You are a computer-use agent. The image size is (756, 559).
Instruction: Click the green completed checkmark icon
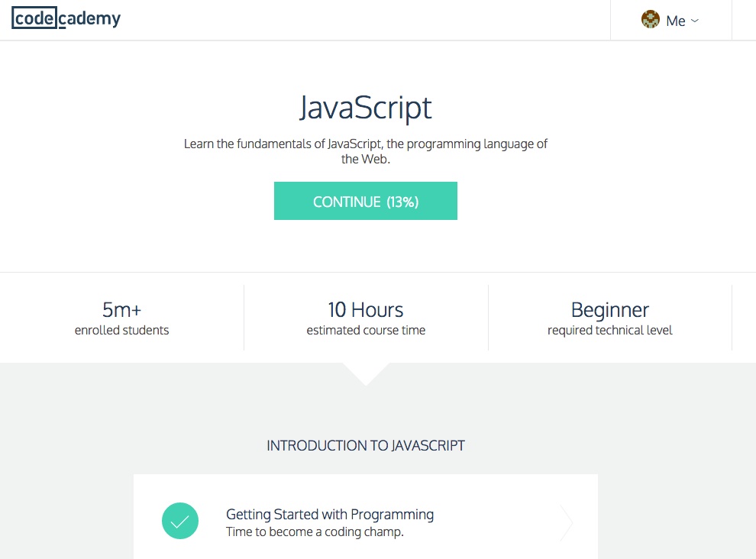[180, 522]
